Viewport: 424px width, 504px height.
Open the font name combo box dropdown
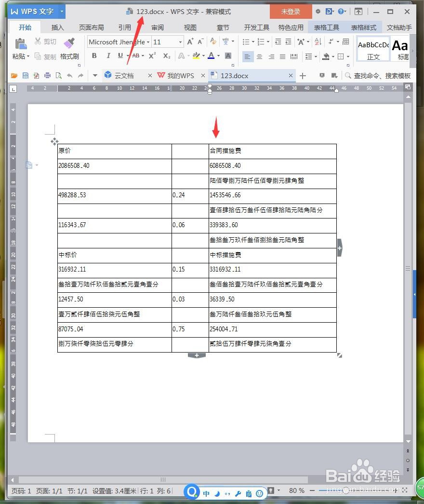(148, 42)
